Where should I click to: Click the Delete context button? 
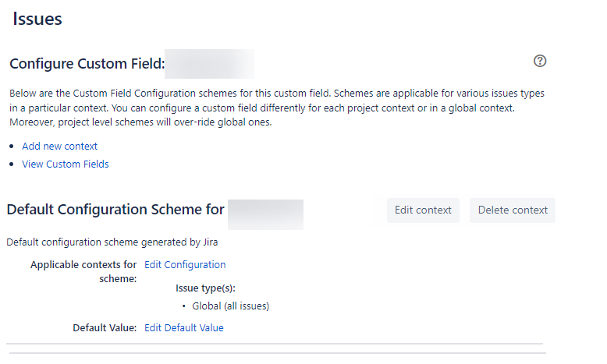513,210
